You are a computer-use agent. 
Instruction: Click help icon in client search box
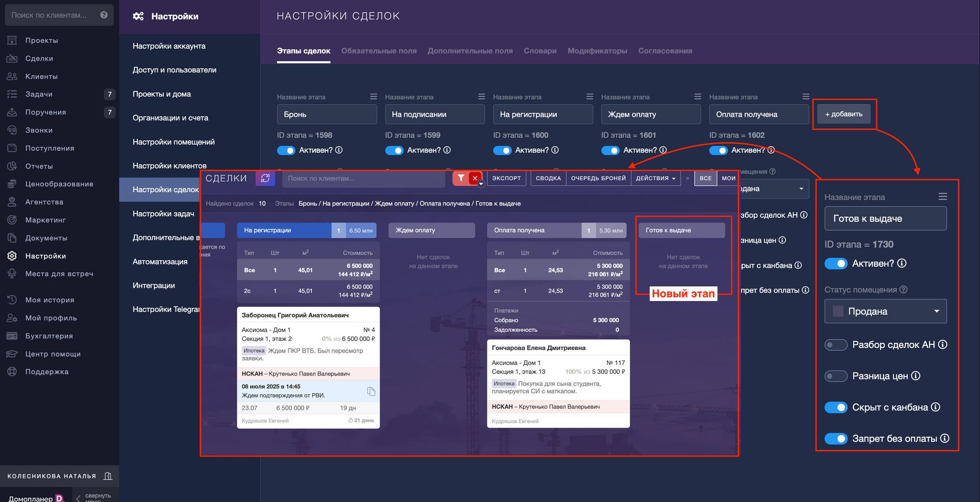(104, 15)
